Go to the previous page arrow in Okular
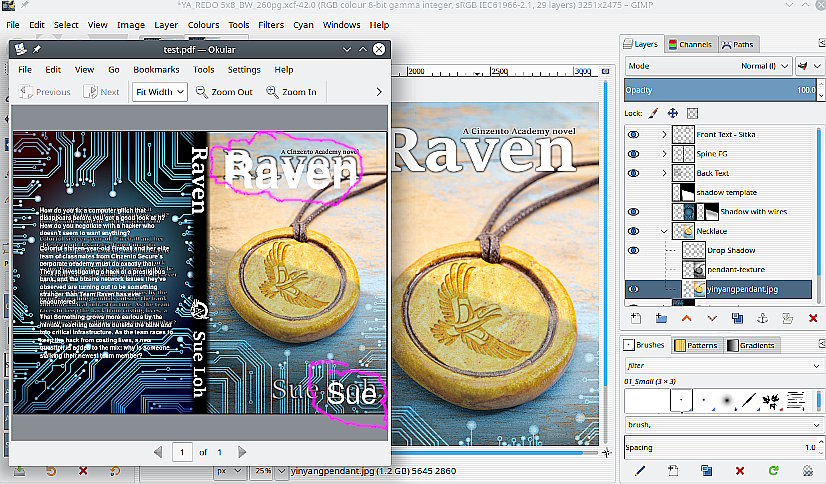Screen dimensions: 826x484 [158, 452]
